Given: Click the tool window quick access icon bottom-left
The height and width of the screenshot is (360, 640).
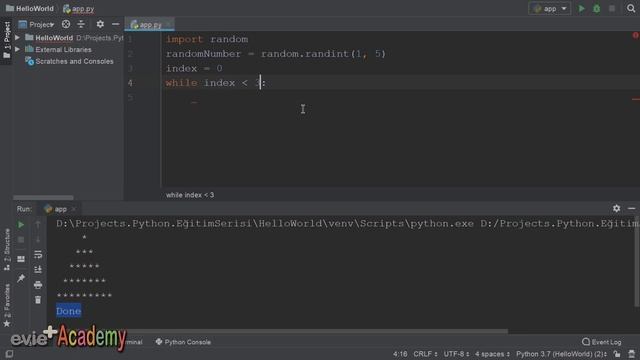Looking at the screenshot, I should (x=9, y=354).
